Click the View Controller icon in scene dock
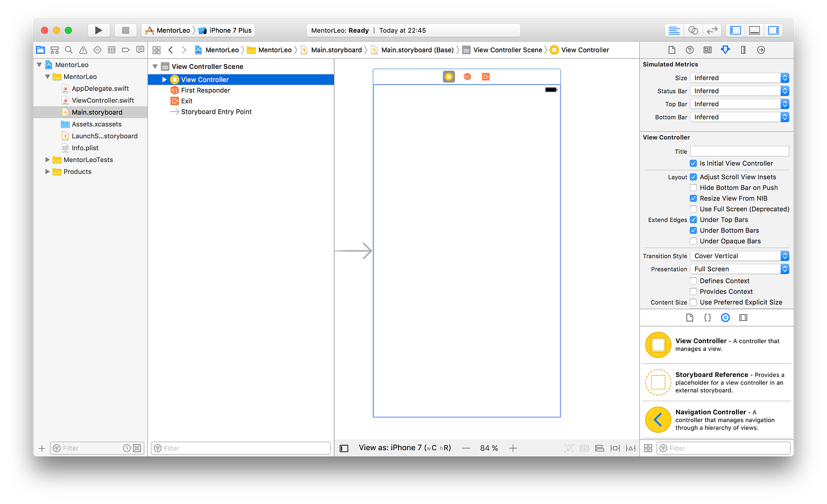This screenshot has height=504, width=827. [449, 77]
